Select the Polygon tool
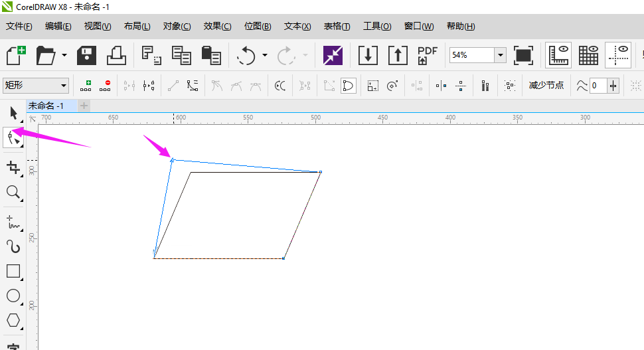644x350 pixels. pyautogui.click(x=13, y=321)
